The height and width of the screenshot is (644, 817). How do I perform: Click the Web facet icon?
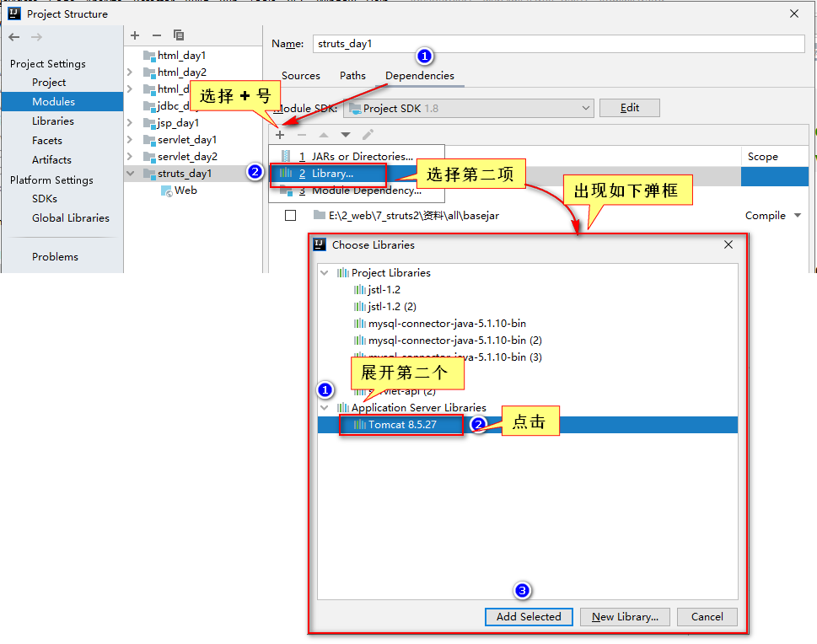[167, 191]
